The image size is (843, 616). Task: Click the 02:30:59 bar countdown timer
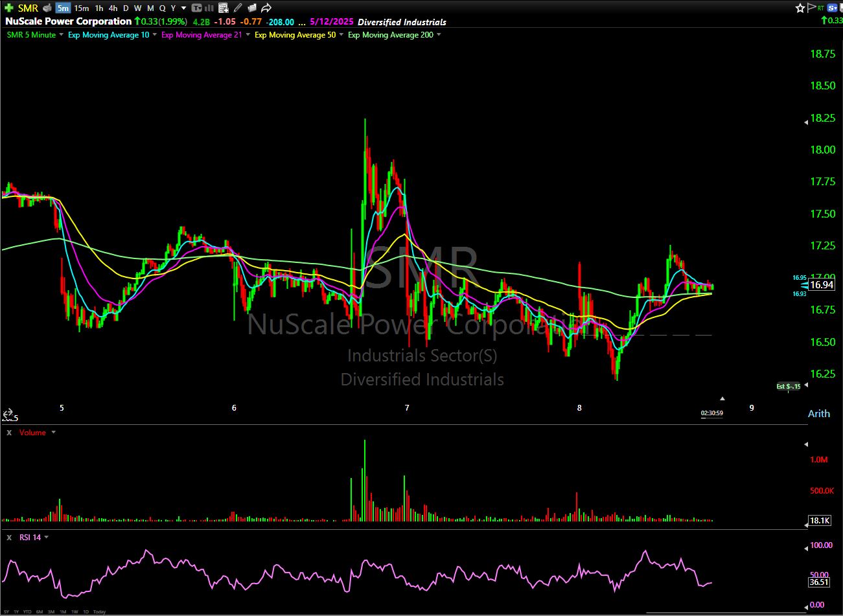[711, 413]
